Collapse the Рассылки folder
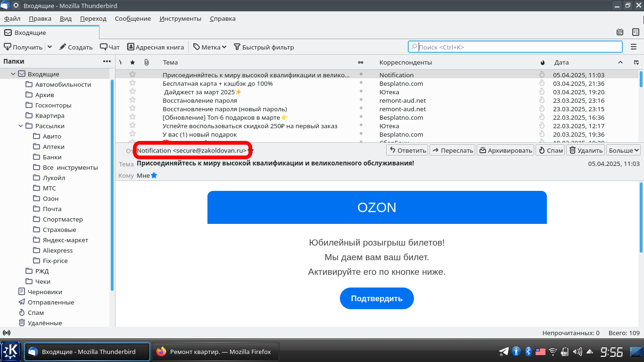Image resolution: width=644 pixels, height=362 pixels. pos(21,126)
